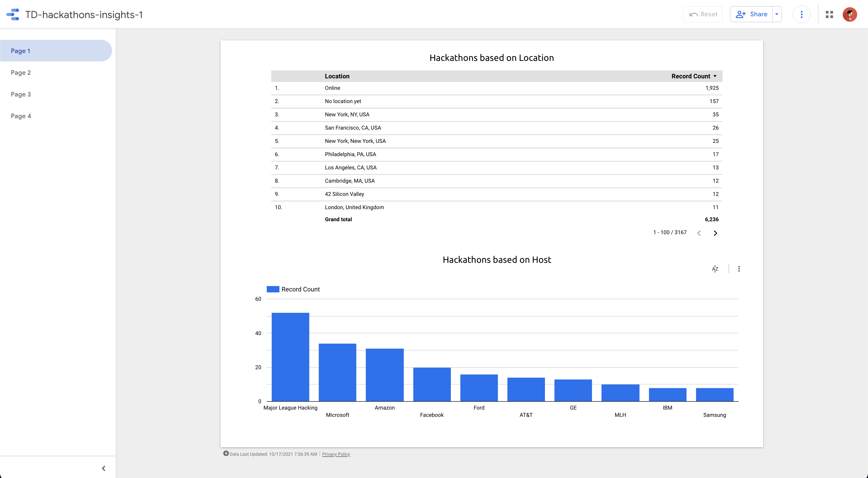This screenshot has width=868, height=478.
Task: Click the grid/apps icon top right
Action: (x=829, y=14)
